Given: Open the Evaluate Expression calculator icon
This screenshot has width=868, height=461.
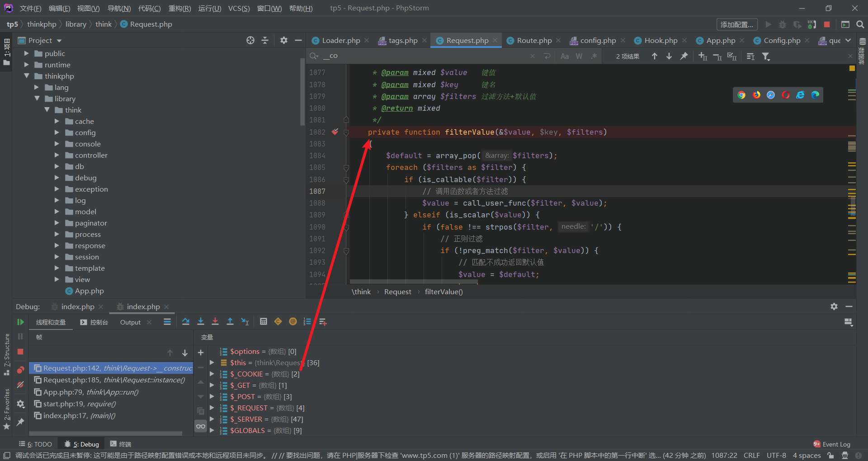Looking at the screenshot, I should coord(264,322).
